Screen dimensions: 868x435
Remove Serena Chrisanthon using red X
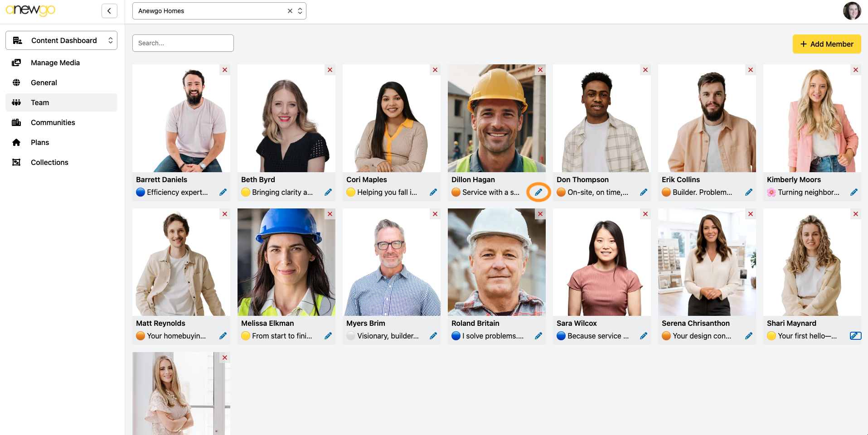[751, 214]
